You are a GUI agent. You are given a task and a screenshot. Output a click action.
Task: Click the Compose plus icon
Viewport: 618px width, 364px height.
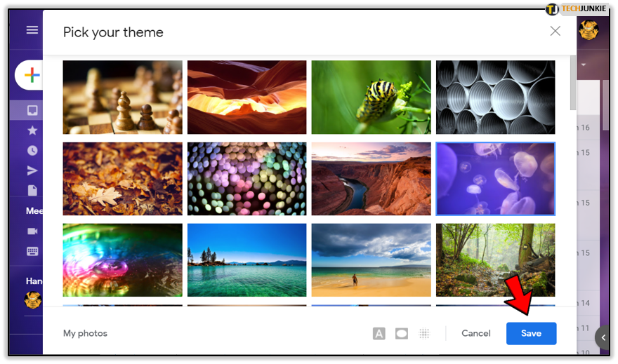32,75
